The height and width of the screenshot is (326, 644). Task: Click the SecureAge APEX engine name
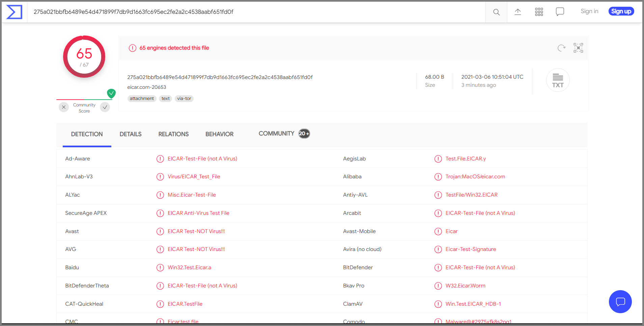pyautogui.click(x=86, y=213)
